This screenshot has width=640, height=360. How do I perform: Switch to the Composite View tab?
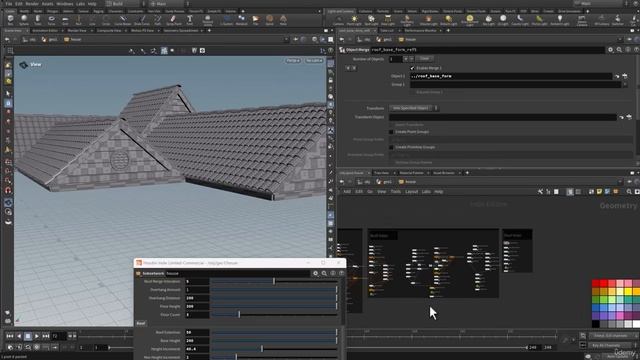coord(109,31)
